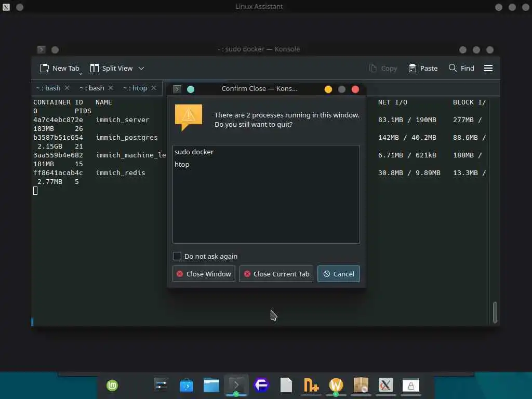This screenshot has width=532, height=399.
Task: Open the lock window dock icon
Action: pyautogui.click(x=411, y=385)
